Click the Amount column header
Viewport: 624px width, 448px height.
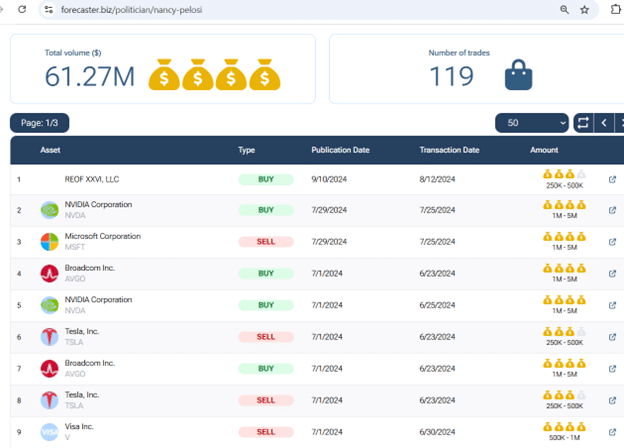coord(544,150)
